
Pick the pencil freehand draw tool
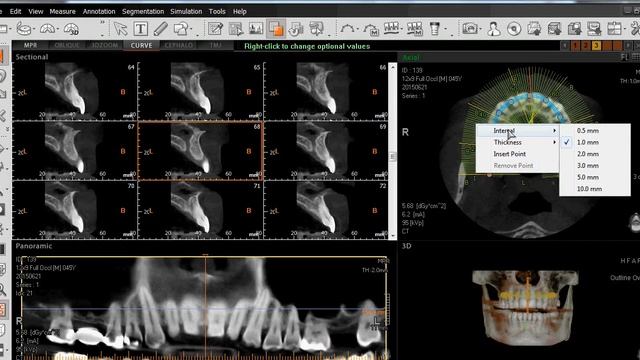(x=160, y=29)
